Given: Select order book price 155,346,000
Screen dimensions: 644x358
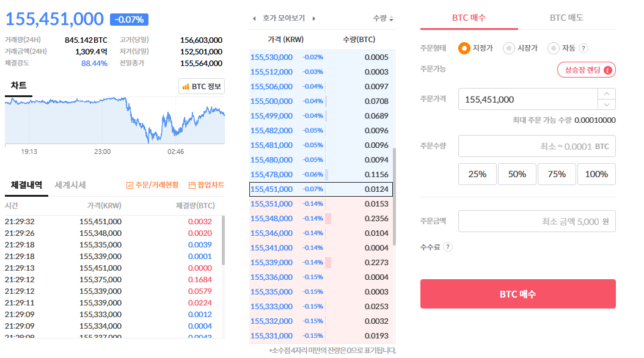Looking at the screenshot, I should (x=271, y=233).
